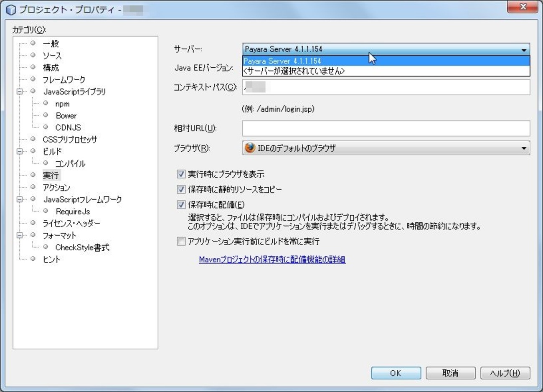Select the 実行 category

51,175
